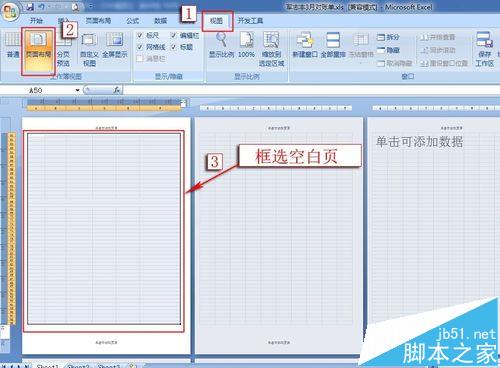Toggle the 编辑栏 formula bar checkbox
The height and width of the screenshot is (368, 500).
tap(174, 35)
